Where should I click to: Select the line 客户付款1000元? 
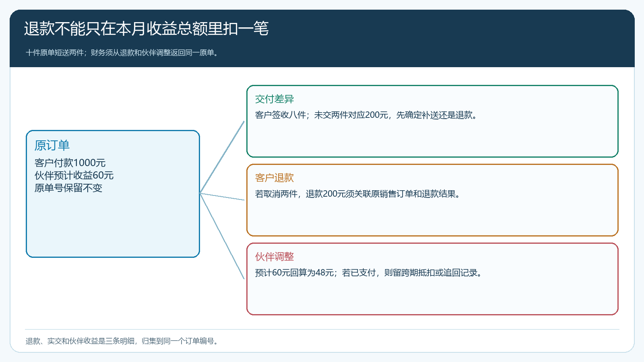70,163
